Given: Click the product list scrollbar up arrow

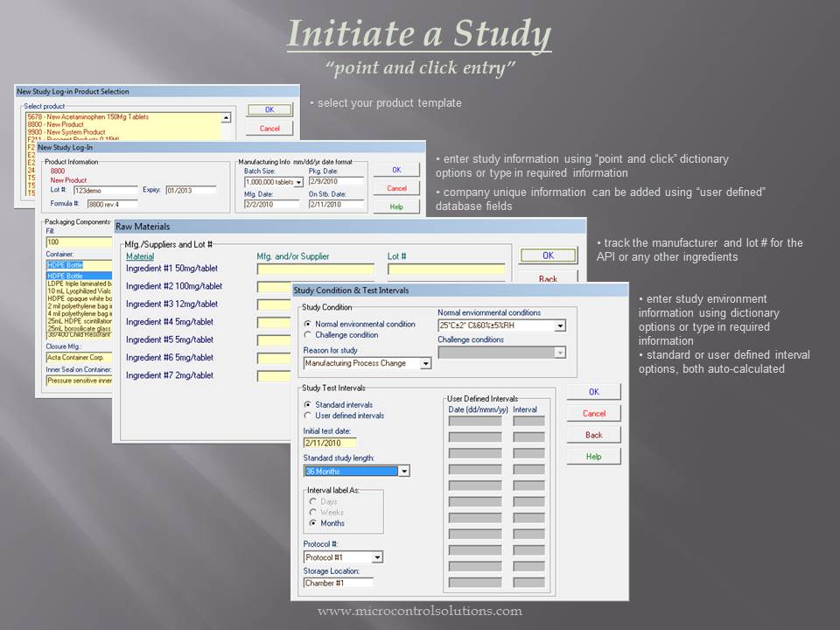Looking at the screenshot, I should click(227, 116).
